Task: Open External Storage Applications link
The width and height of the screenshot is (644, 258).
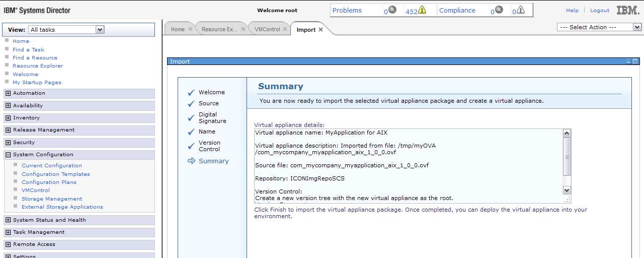Action: point(62,207)
